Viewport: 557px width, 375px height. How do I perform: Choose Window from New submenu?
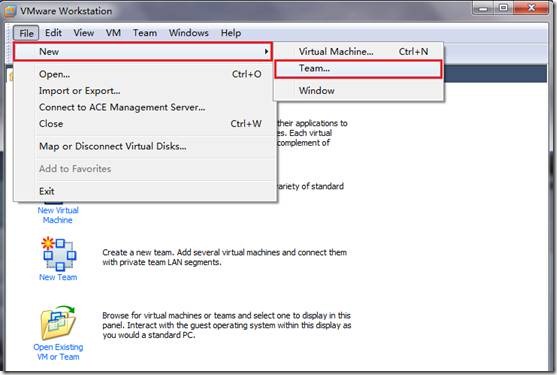[x=359, y=91]
